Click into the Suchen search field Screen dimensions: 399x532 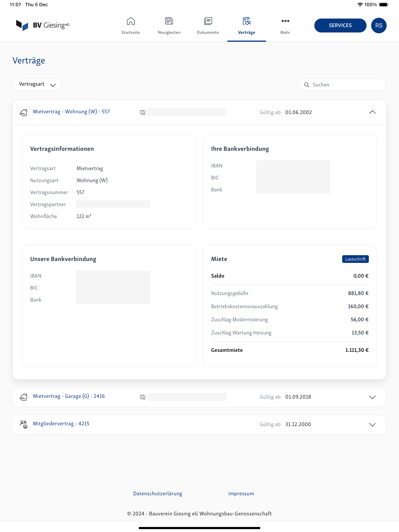point(342,85)
